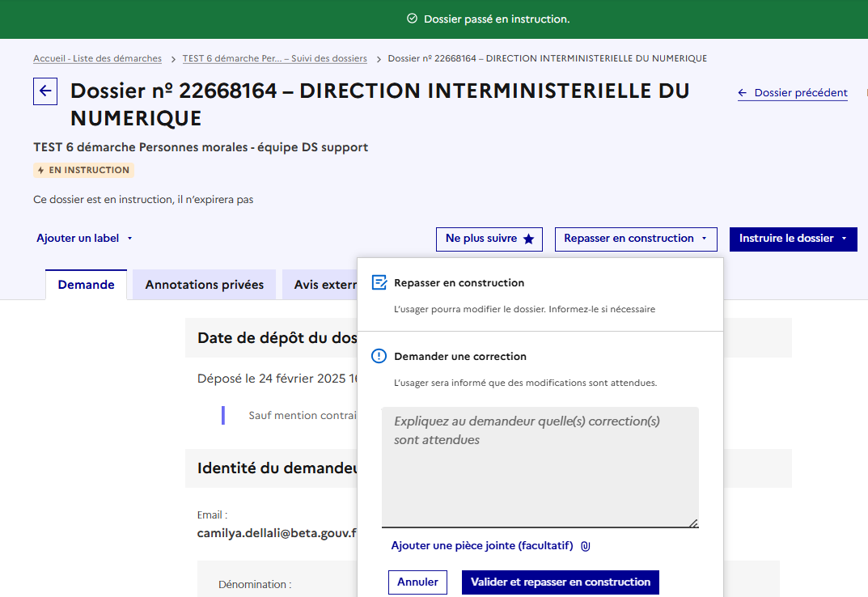Click the paperclip attachment icon
The height and width of the screenshot is (597, 868).
click(586, 547)
